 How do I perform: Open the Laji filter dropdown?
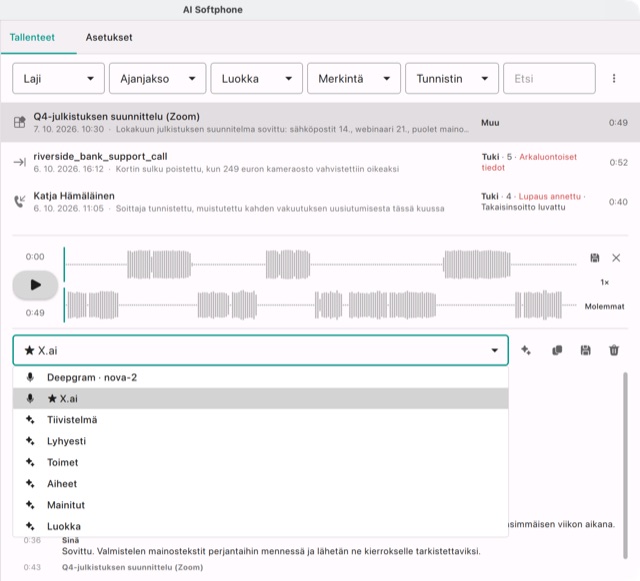(58, 78)
